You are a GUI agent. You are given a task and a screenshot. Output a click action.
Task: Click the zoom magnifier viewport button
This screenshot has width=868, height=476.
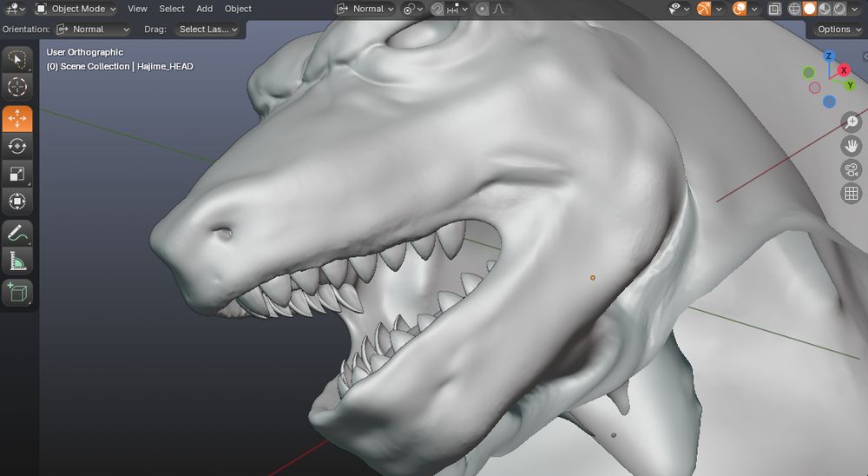[852, 122]
